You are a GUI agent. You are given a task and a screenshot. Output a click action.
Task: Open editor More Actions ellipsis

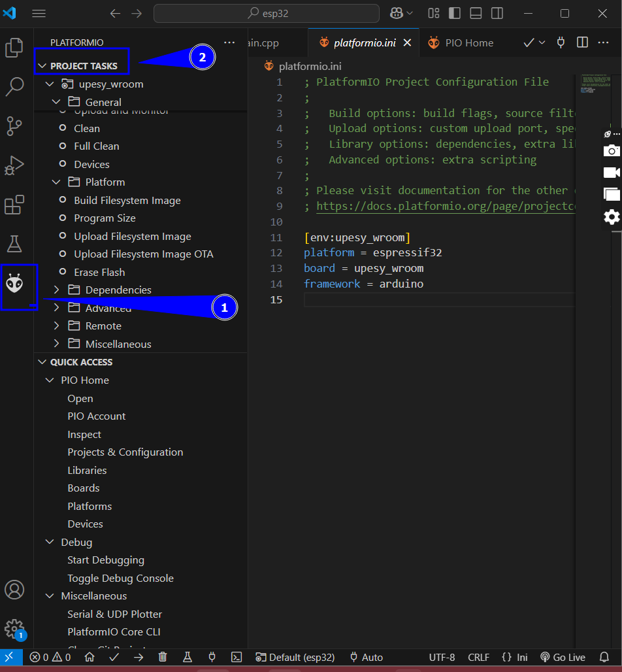[x=603, y=42]
